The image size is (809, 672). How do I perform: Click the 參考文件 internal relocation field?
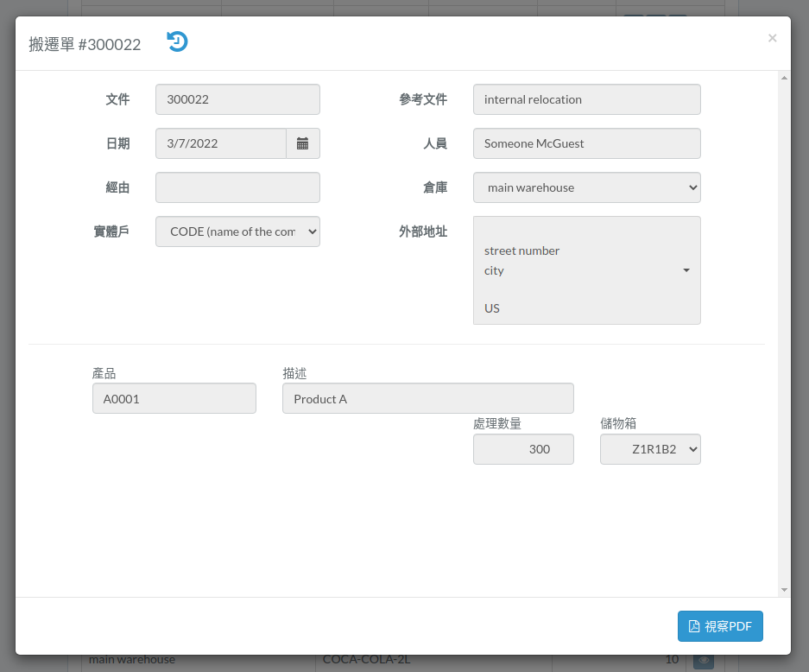tap(586, 99)
